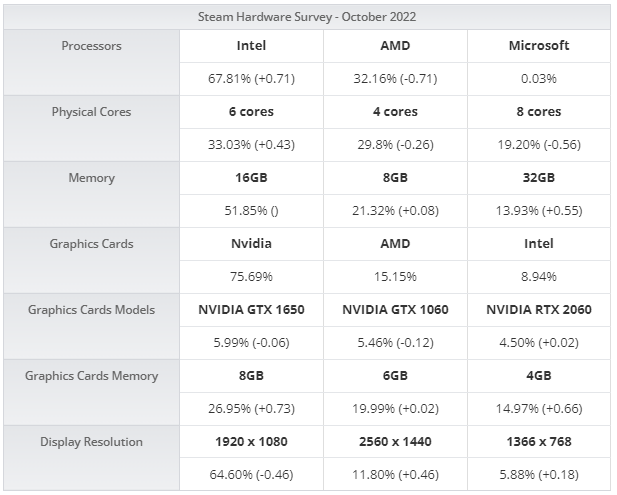The height and width of the screenshot is (495, 617).
Task: Click the Graphics Cards Memory row label
Action: pos(91,376)
